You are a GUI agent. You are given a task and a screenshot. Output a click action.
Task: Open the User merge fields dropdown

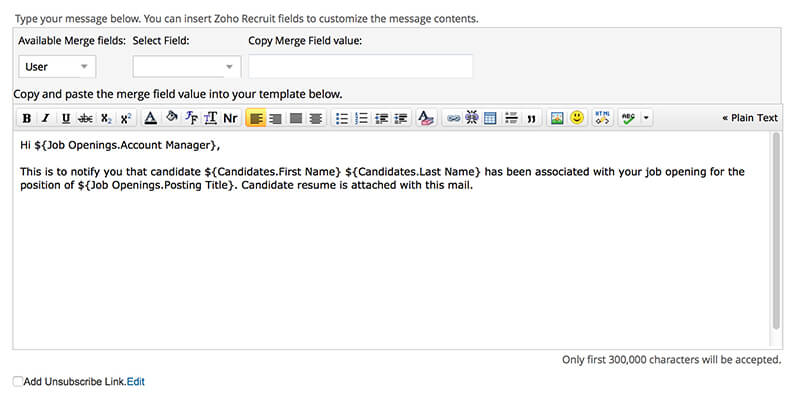tap(57, 67)
